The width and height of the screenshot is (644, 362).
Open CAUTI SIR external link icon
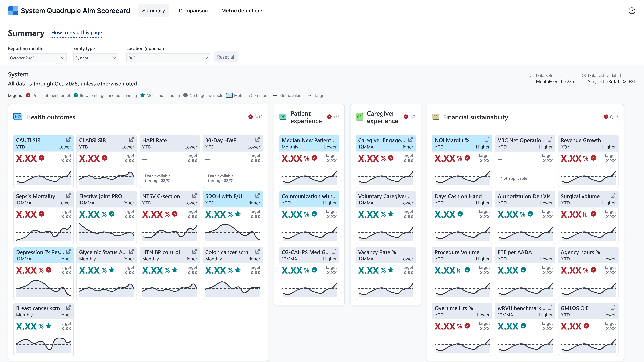pos(68,140)
